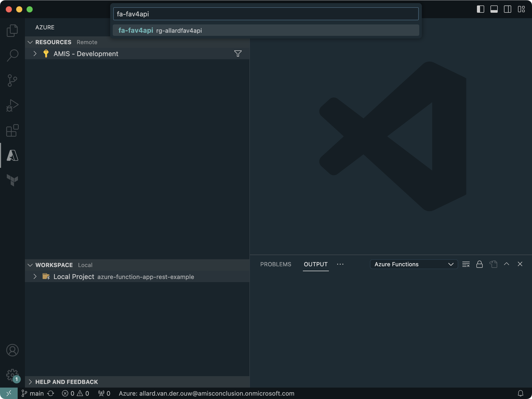Open the Azure Functions output channel dropdown

(x=414, y=264)
